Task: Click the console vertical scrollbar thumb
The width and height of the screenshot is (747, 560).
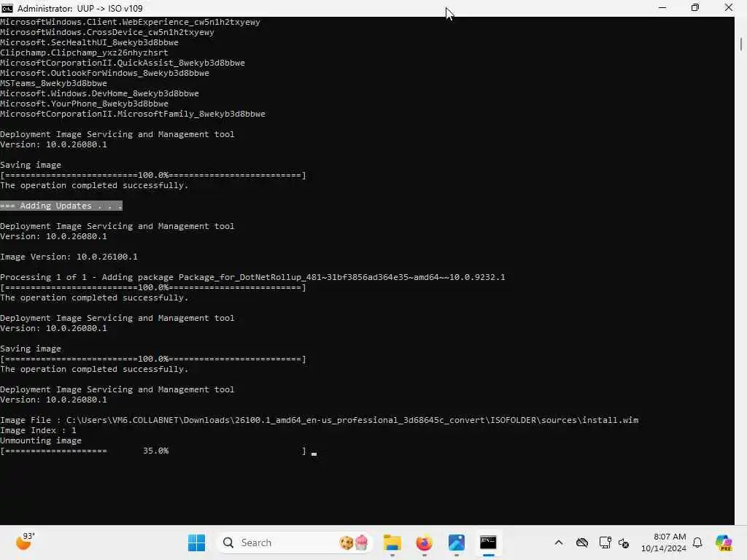Action: point(741,43)
